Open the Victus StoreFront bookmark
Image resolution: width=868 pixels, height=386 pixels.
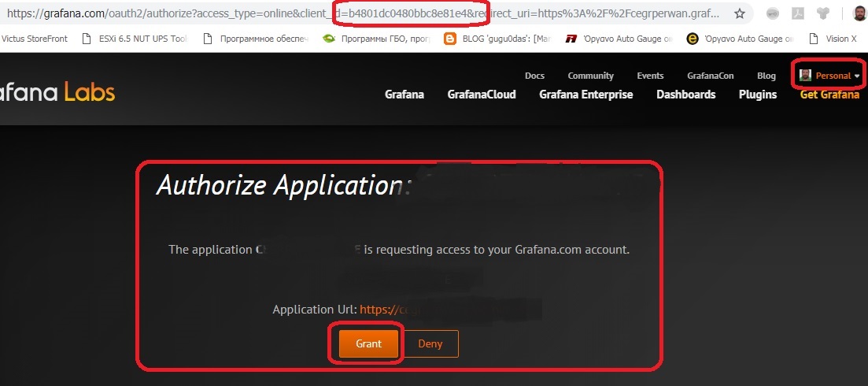tap(34, 39)
